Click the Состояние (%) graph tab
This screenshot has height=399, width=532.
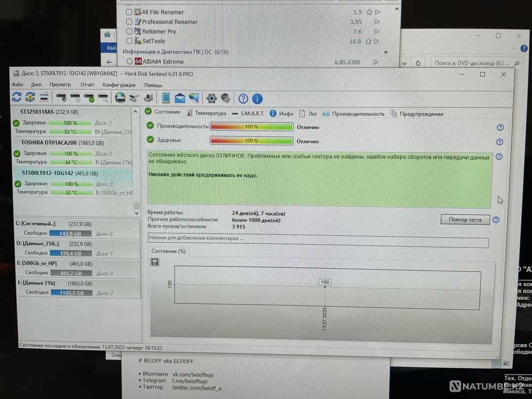pyautogui.click(x=168, y=251)
